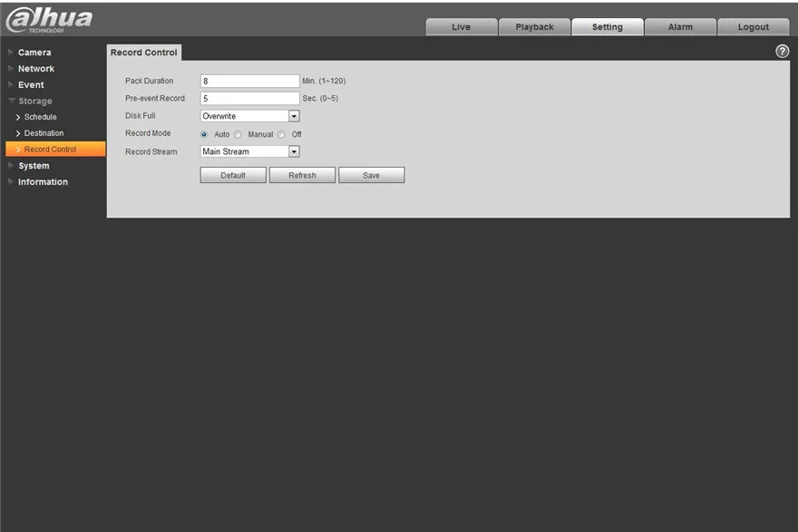Switch to the Alarm tab
This screenshot has width=798, height=532.
tap(680, 27)
